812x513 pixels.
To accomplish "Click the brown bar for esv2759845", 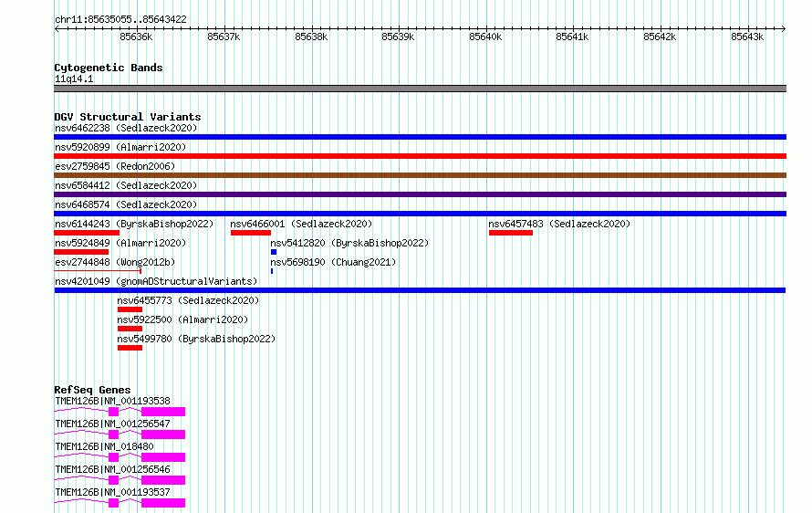I will [420, 175].
